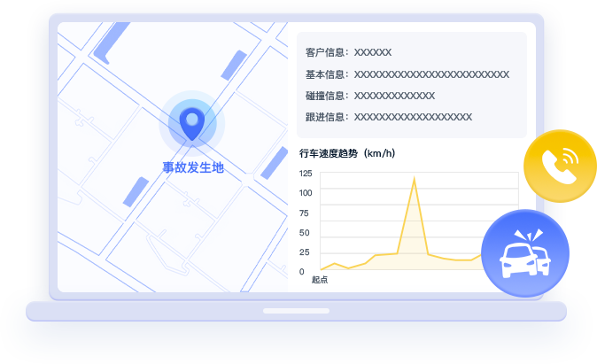
Task: Click the 50 value on the chart axis
Action: (304, 233)
